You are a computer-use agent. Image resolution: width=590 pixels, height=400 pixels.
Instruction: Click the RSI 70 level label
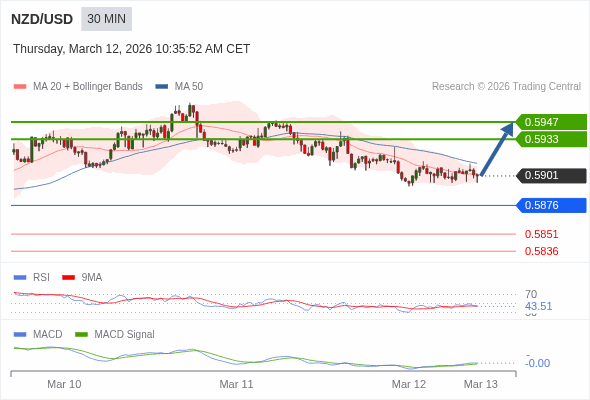(x=531, y=294)
